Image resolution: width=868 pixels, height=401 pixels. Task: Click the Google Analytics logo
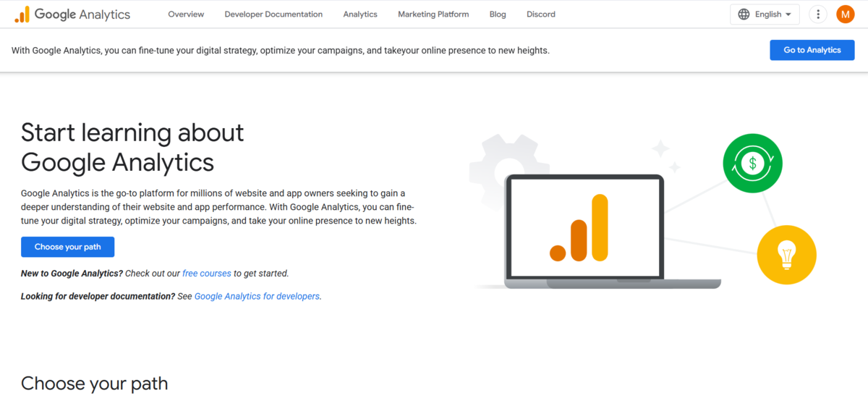click(x=72, y=14)
